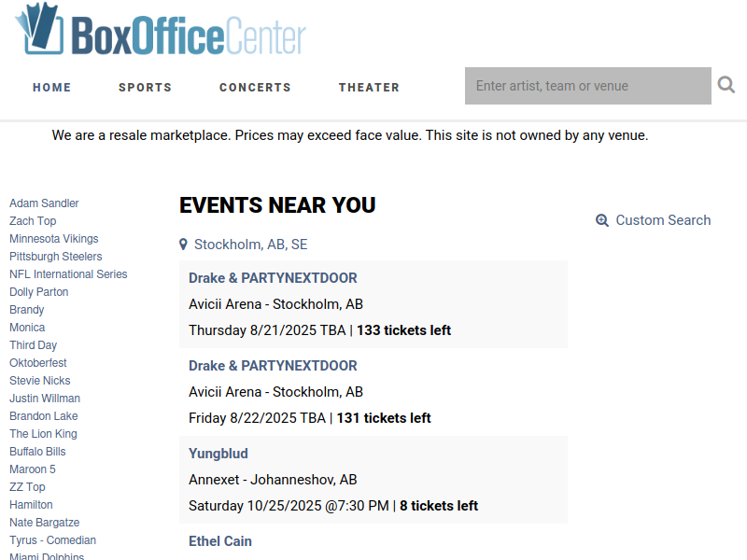Open The Lion King sidebar link
747x560 pixels.
pyautogui.click(x=43, y=434)
